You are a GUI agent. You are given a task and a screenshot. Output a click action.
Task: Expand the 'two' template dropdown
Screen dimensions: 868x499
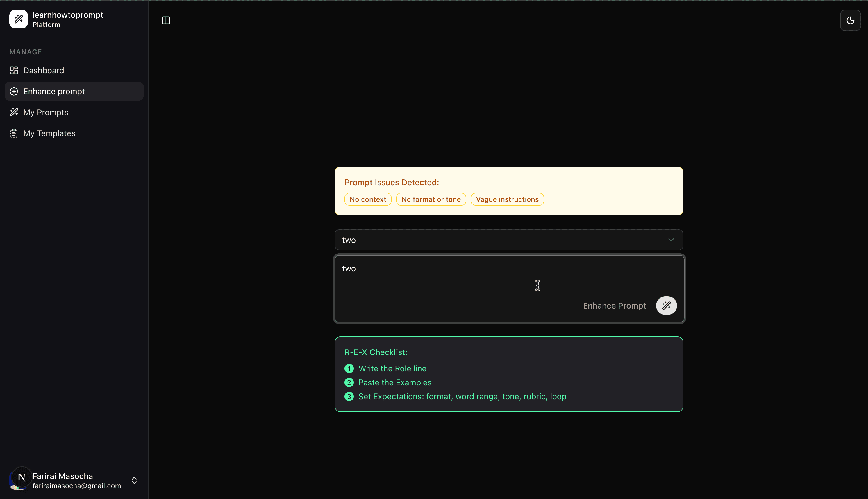[x=508, y=240]
